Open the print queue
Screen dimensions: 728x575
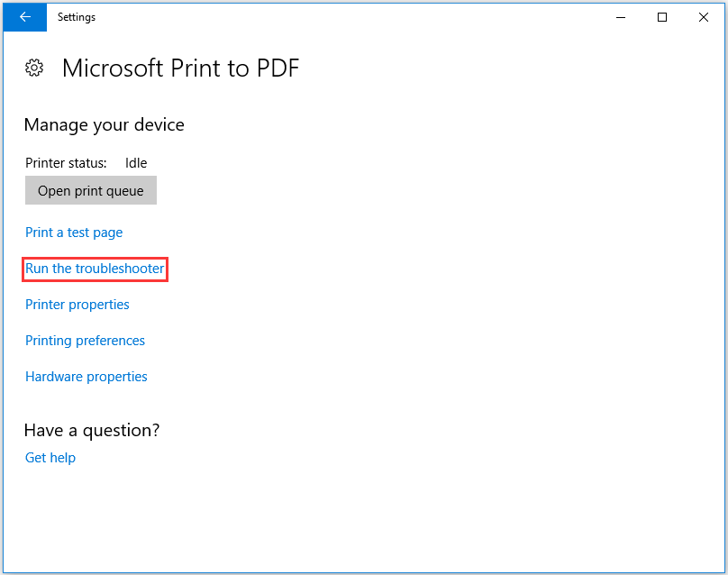(x=90, y=190)
